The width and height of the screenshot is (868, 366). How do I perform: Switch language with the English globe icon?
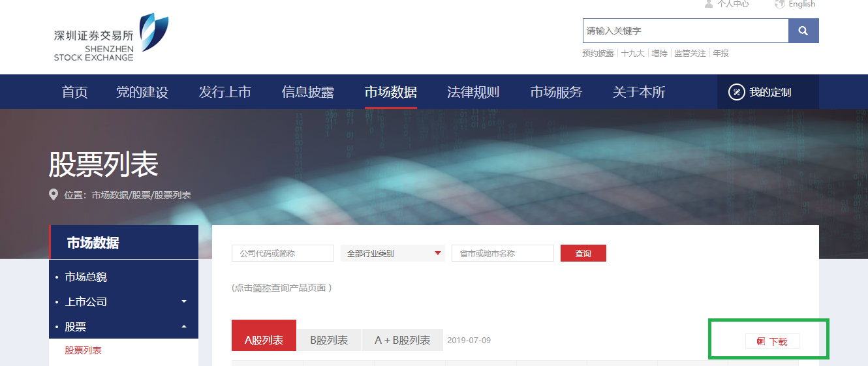[x=780, y=4]
